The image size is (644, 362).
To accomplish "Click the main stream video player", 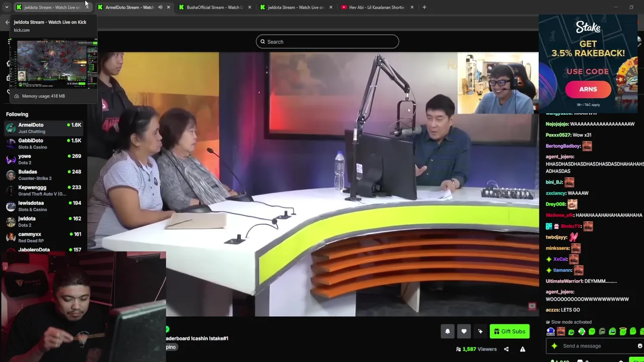I will click(313, 184).
